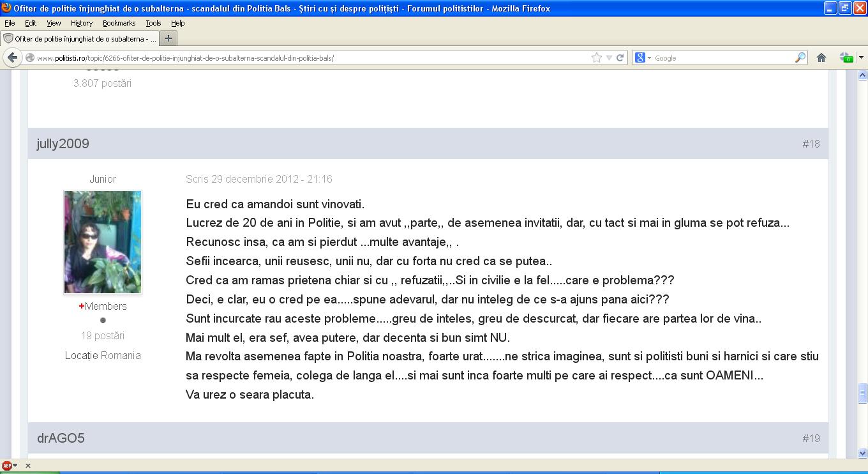
Task: Open the Bookmarks menu
Action: [x=119, y=23]
